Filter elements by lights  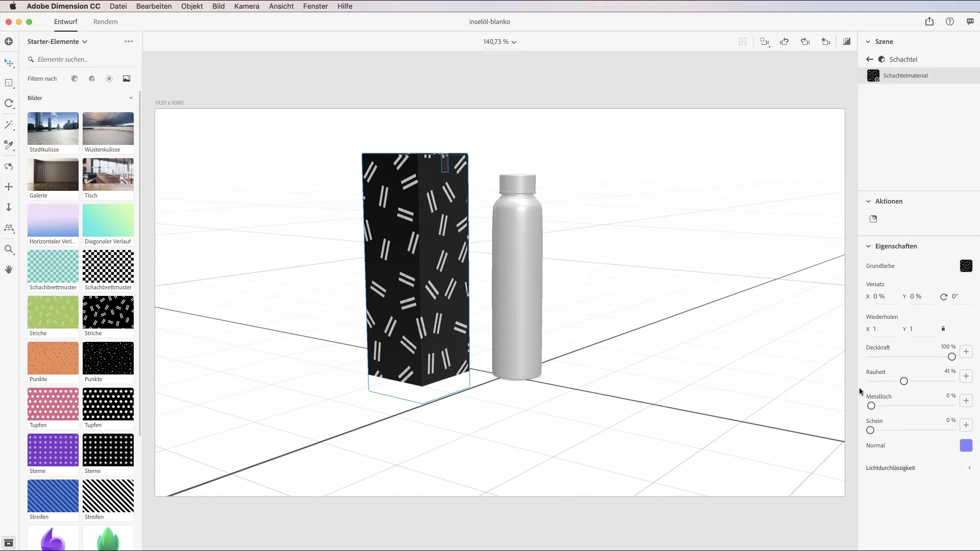pyautogui.click(x=109, y=79)
